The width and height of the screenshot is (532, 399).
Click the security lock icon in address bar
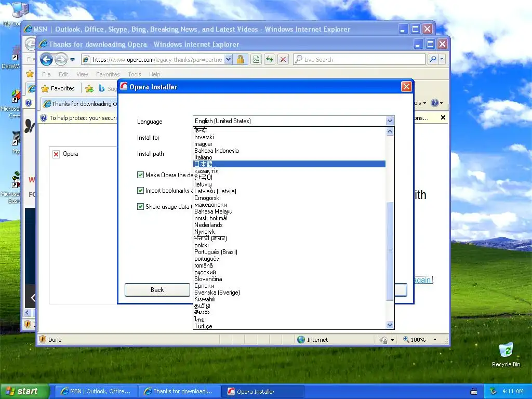[x=240, y=60]
